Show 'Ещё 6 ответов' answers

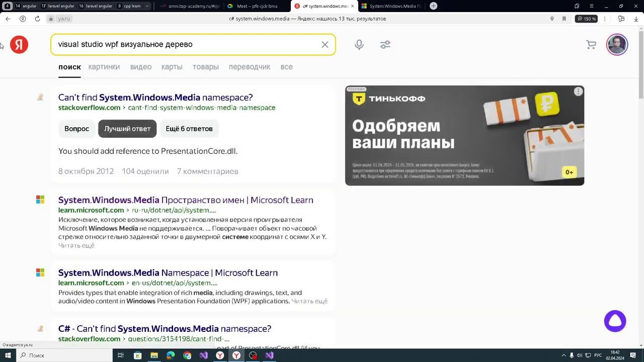tap(189, 129)
